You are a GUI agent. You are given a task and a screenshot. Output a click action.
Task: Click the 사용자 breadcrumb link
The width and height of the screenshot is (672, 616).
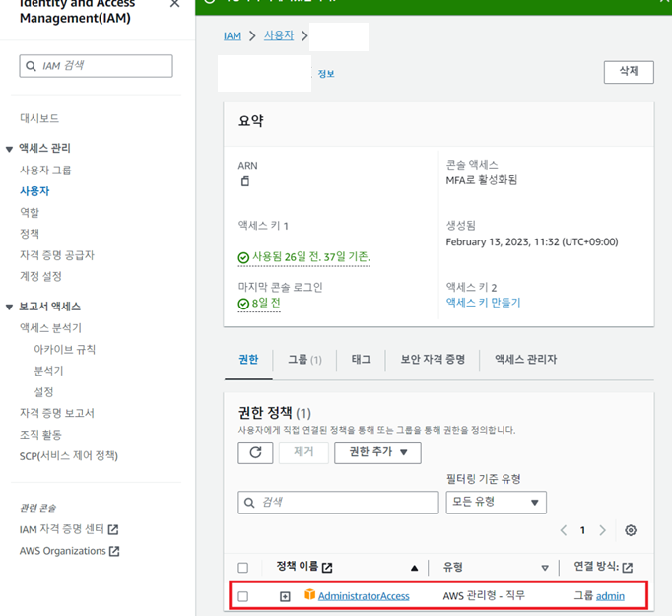click(x=279, y=35)
